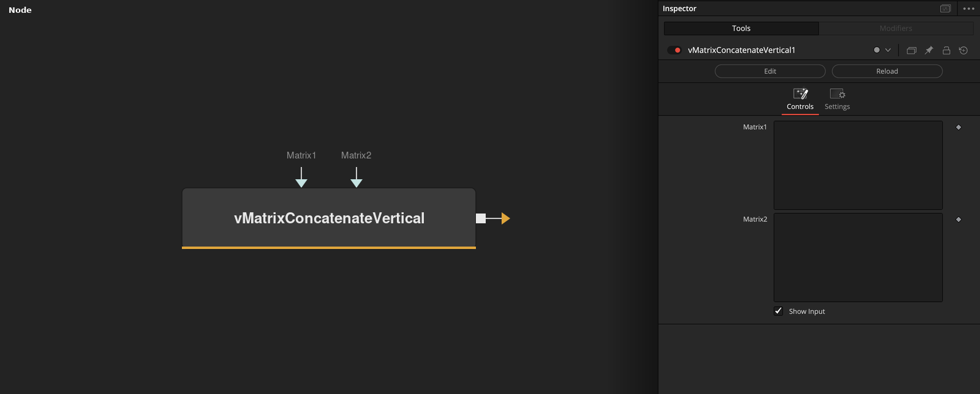Click inside the Matrix2 text field
The width and height of the screenshot is (980, 394).
[858, 257]
